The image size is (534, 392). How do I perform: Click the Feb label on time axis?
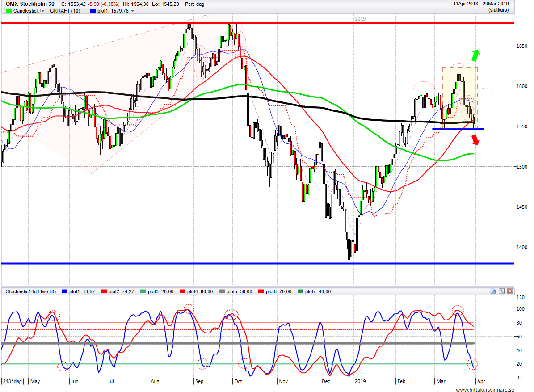[402, 381]
